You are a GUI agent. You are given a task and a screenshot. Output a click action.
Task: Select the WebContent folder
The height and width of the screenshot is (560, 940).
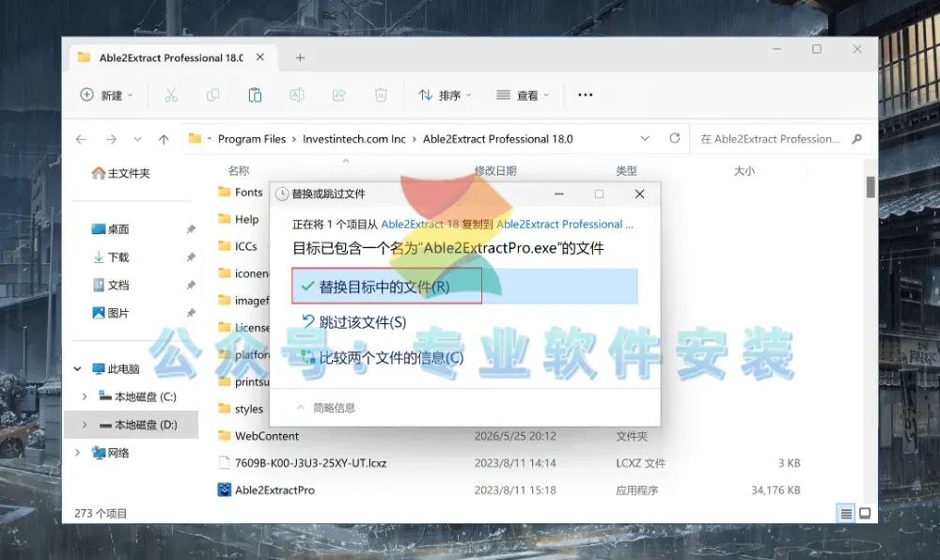click(x=258, y=436)
